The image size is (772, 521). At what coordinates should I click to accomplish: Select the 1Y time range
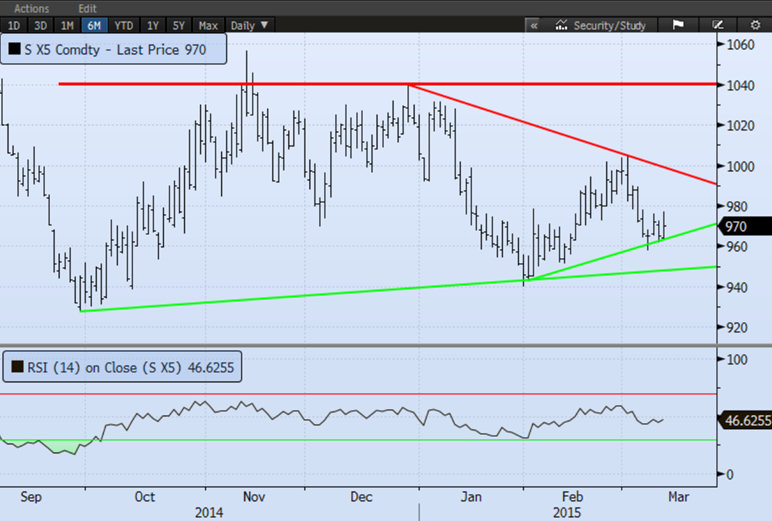pyautogui.click(x=152, y=24)
